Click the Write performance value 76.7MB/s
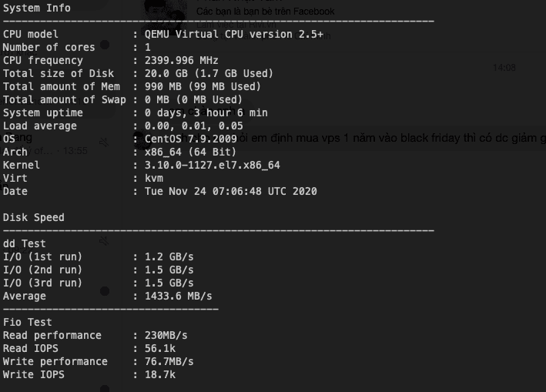Image resolution: width=546 pixels, height=392 pixels. click(x=169, y=361)
